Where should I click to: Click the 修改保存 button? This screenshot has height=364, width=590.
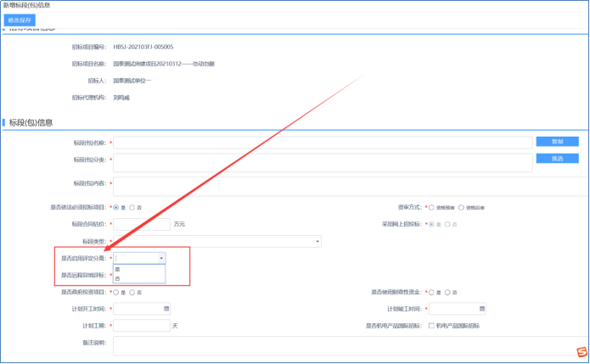[20, 20]
